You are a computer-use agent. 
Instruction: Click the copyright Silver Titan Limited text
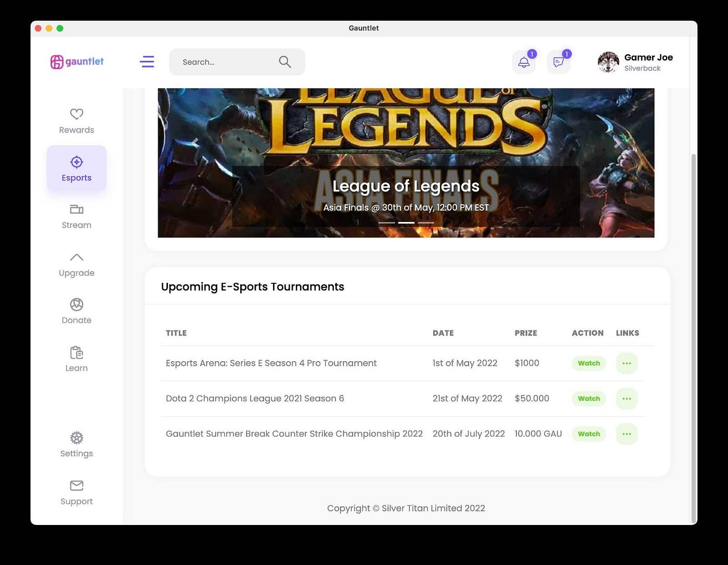[x=406, y=508]
